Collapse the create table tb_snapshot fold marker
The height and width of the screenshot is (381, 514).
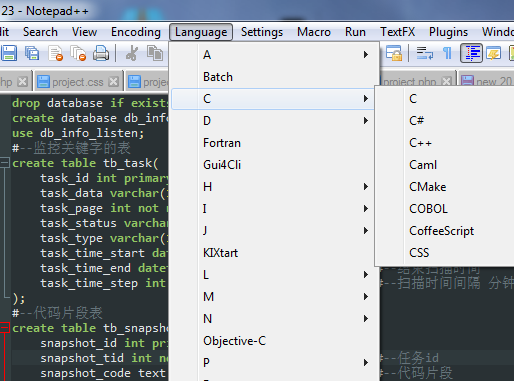[x=5, y=328]
